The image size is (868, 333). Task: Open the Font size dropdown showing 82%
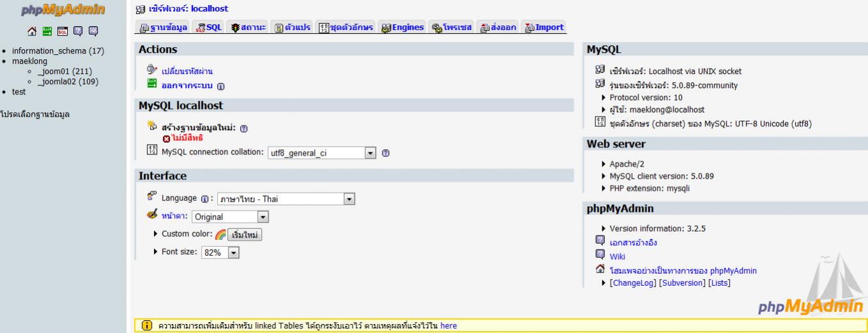coord(220,253)
